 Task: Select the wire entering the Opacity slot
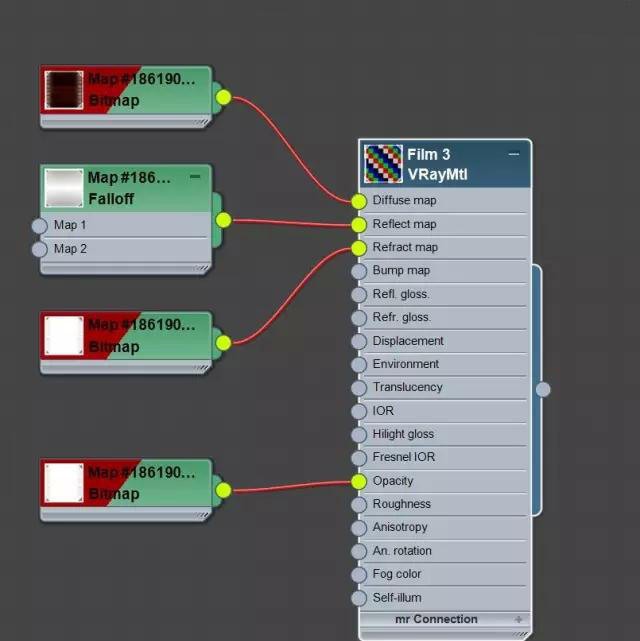pyautogui.click(x=291, y=486)
